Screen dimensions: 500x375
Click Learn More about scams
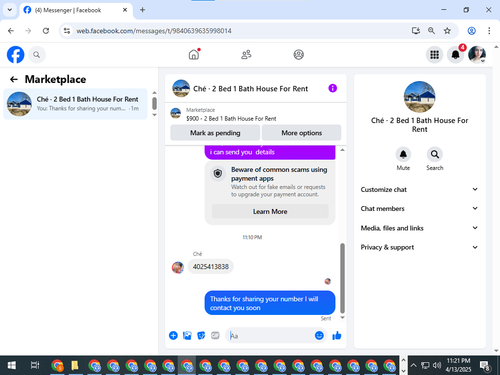point(270,211)
